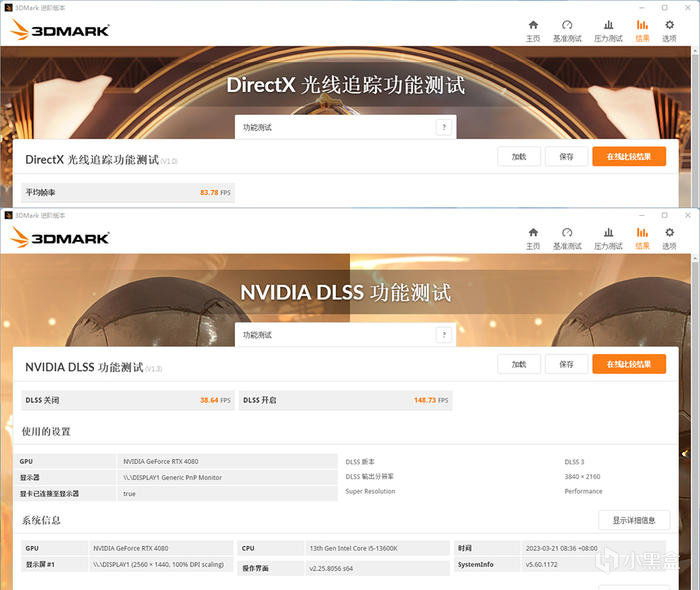
Task: Click vertical scrollbar of bottom 3DMark window
Action: click(696, 424)
